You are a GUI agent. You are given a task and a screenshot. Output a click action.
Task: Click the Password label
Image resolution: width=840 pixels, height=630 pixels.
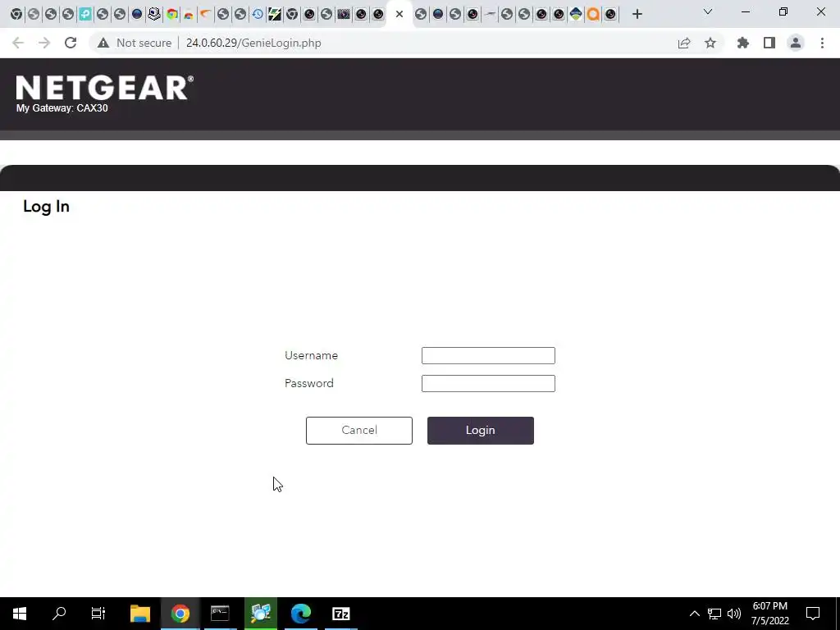coord(309,384)
